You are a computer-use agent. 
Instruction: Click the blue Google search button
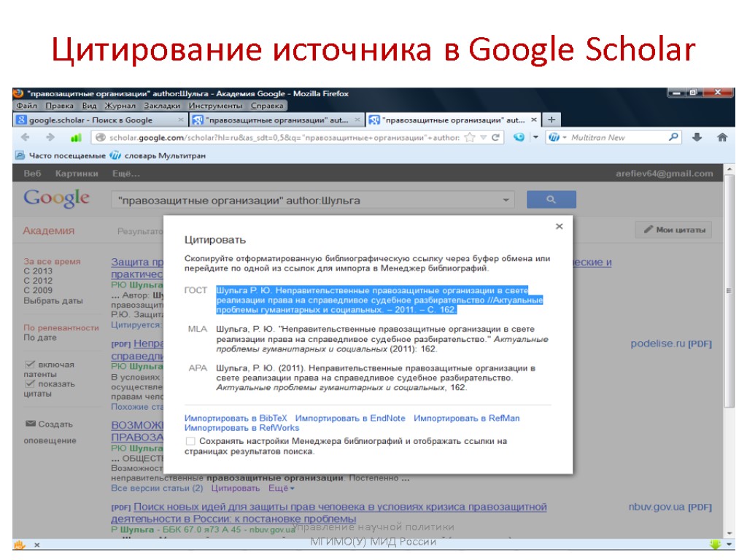pyautogui.click(x=551, y=200)
